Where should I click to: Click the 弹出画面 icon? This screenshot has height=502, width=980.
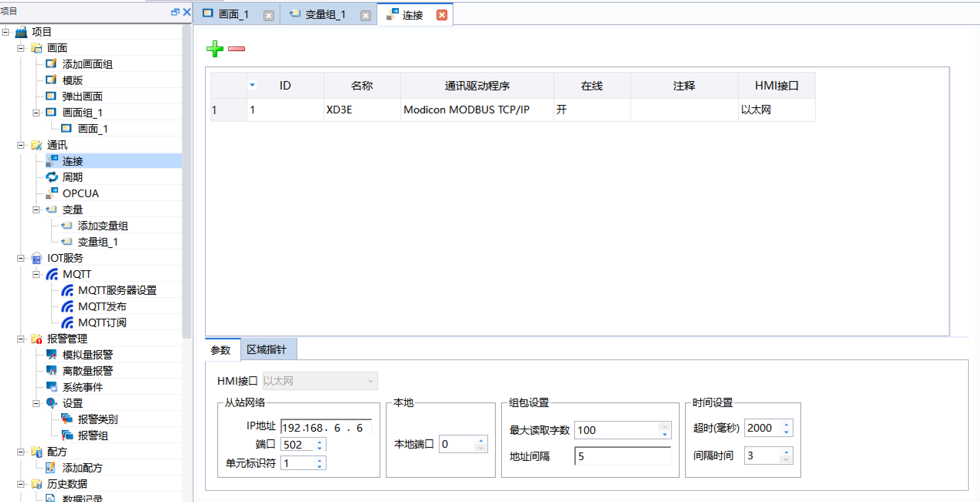[51, 96]
